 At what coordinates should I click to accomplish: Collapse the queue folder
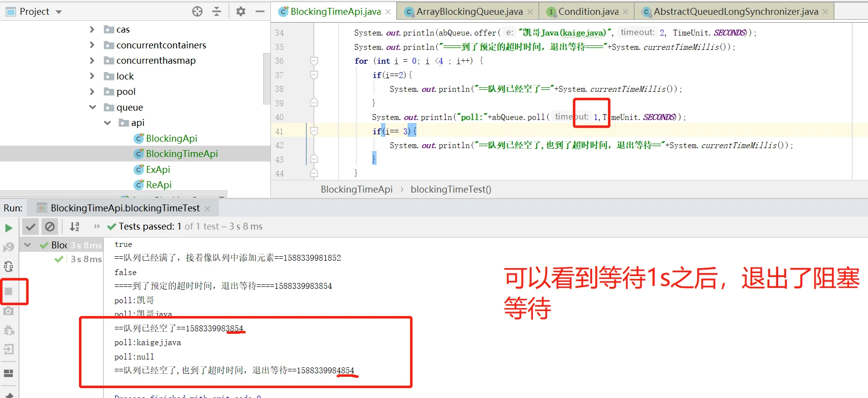point(92,107)
